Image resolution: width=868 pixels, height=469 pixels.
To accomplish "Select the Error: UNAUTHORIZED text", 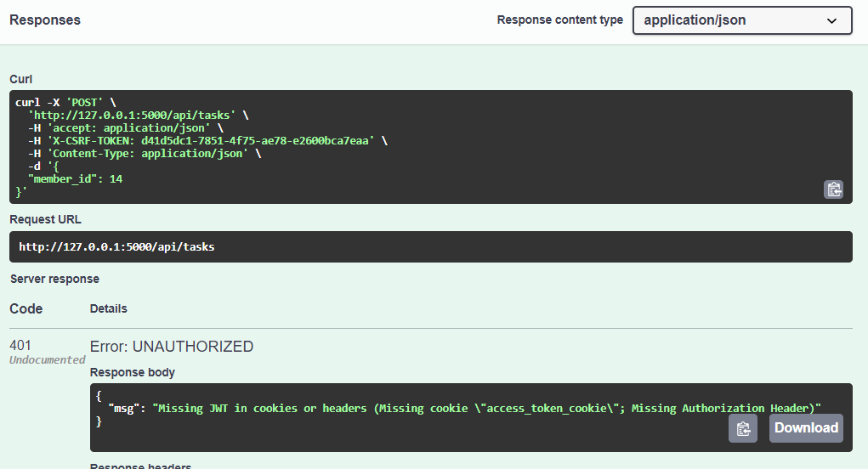I will click(171, 346).
